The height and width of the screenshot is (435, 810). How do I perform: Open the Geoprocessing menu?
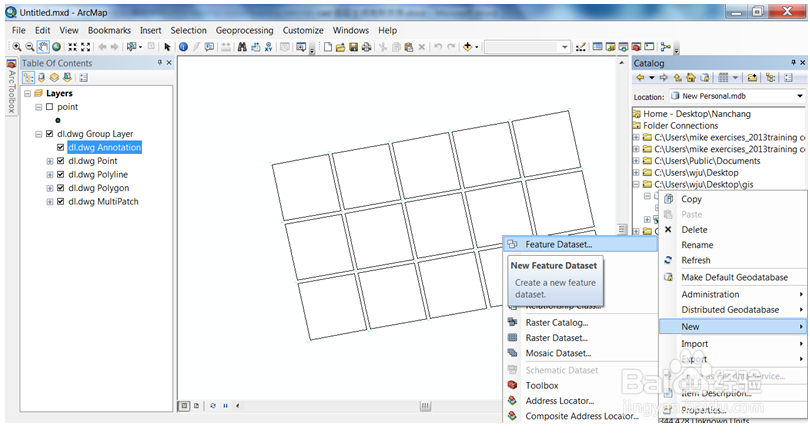click(x=244, y=30)
